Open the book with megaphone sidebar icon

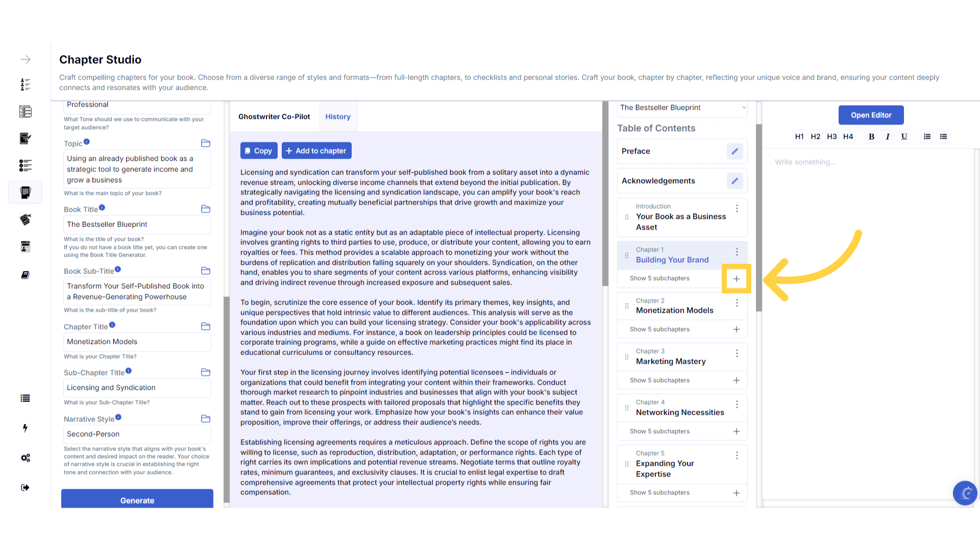pos(26,219)
